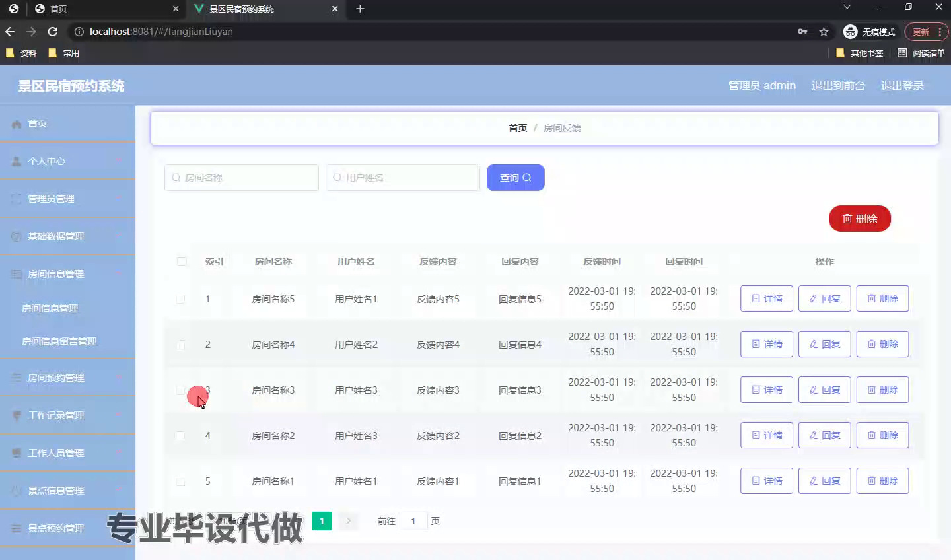Open the 阅读清单 reading list

coord(921,53)
